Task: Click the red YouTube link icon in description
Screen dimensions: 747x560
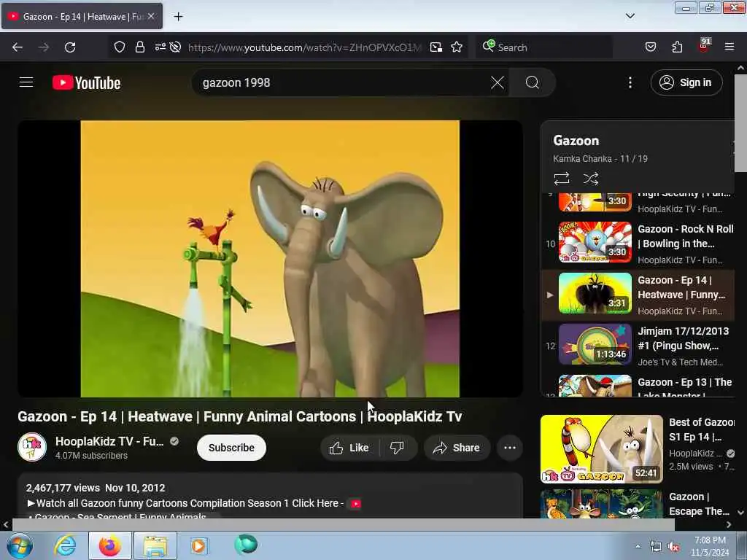Action: (x=355, y=504)
